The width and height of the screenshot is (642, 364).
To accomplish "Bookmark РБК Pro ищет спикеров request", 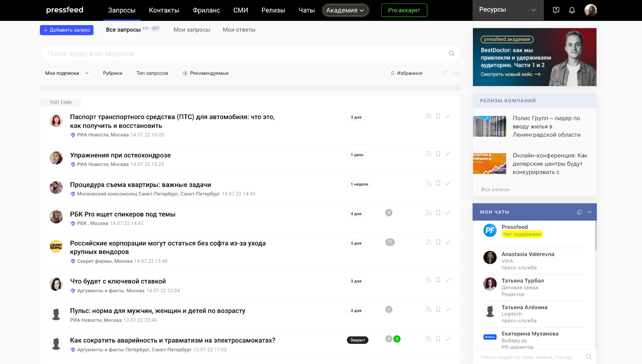I will 438,213.
